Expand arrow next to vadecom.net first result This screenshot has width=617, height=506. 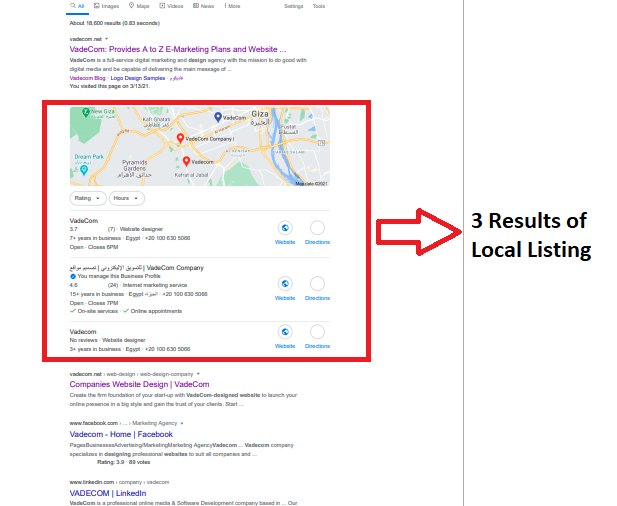(107, 39)
